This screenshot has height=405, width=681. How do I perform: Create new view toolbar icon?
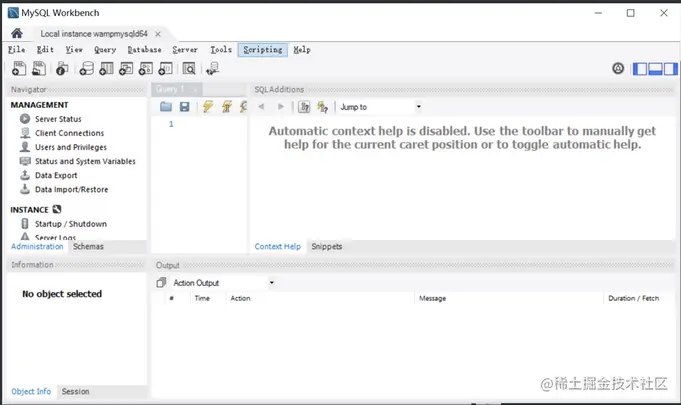click(x=126, y=69)
